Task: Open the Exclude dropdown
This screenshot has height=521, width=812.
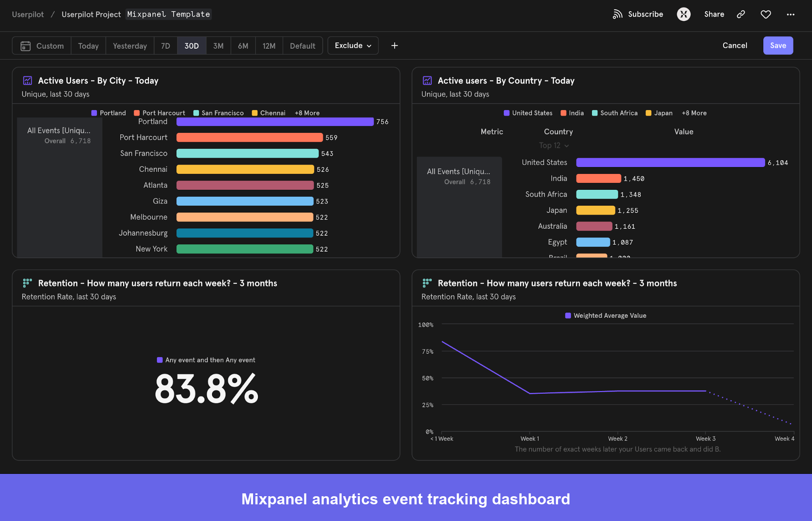Action: [x=352, y=46]
